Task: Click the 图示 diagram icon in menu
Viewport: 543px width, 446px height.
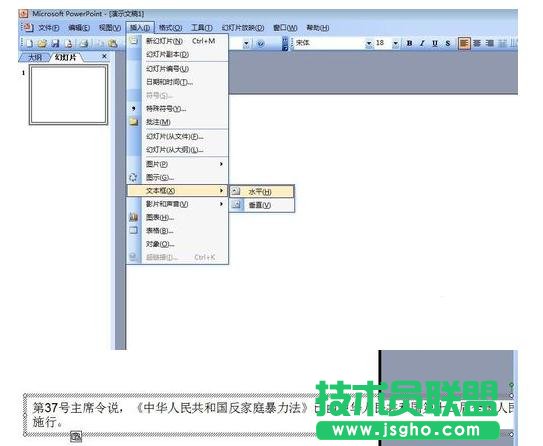Action: [133, 177]
